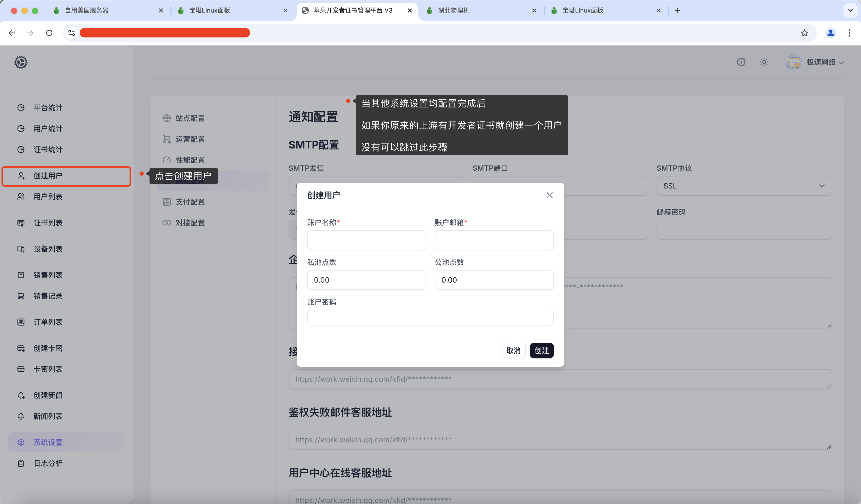Click the 极速网络 avatar image
Screen dimensions: 861x504
tap(794, 62)
